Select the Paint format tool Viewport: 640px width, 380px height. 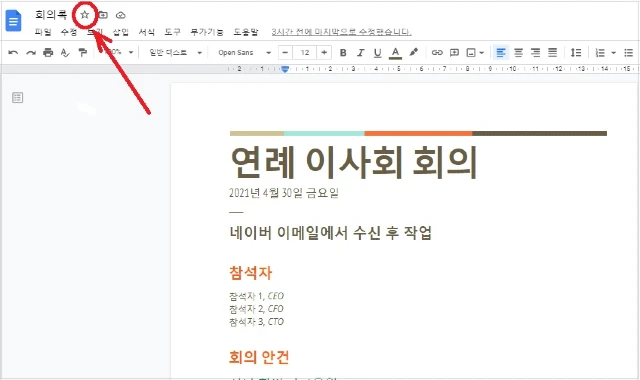click(x=82, y=53)
